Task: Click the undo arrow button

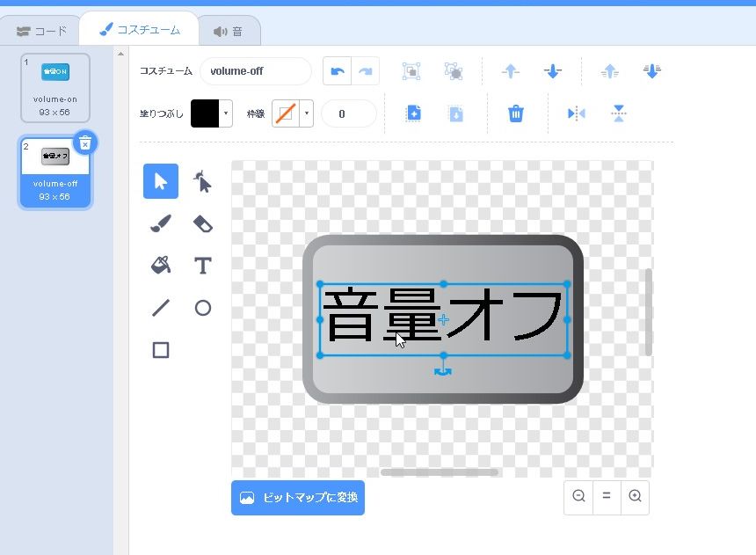Action: 338,71
